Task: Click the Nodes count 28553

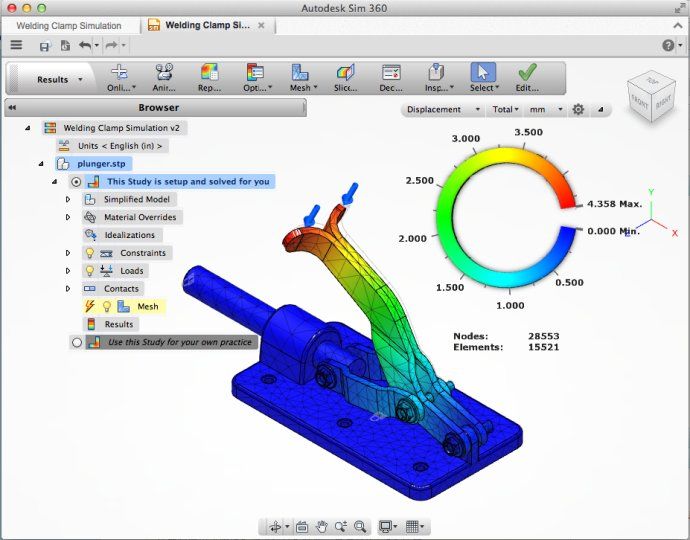Action: pos(543,336)
